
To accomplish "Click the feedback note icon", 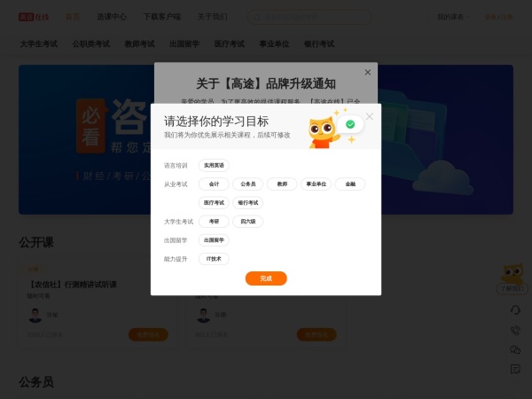I will tap(515, 369).
